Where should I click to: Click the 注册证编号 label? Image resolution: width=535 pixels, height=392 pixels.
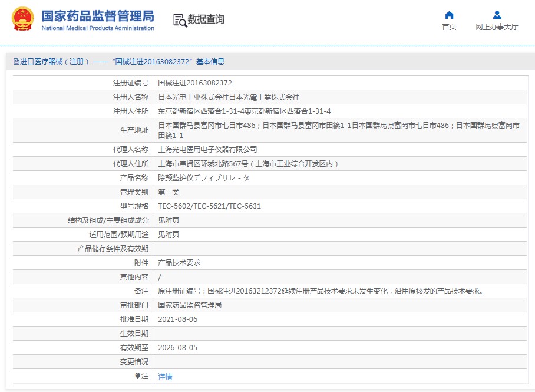131,83
